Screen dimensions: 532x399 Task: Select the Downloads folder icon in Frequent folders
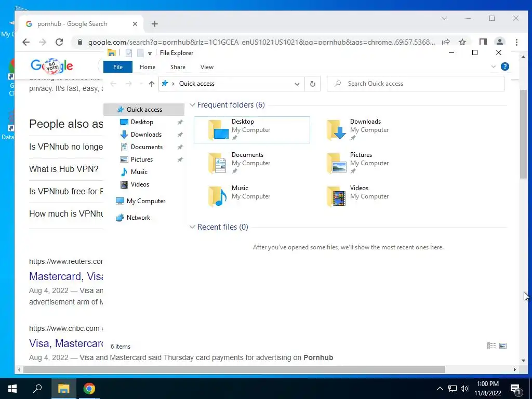pos(336,130)
